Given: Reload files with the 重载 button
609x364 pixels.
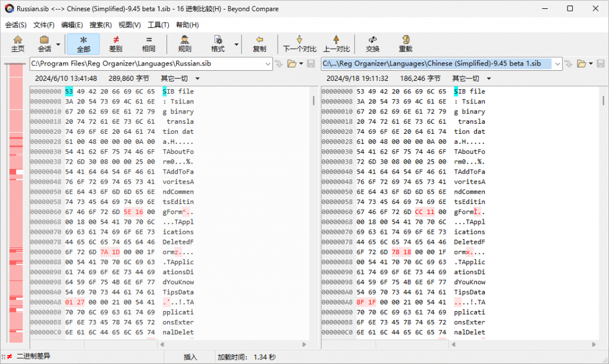Looking at the screenshot, I should tap(406, 44).
